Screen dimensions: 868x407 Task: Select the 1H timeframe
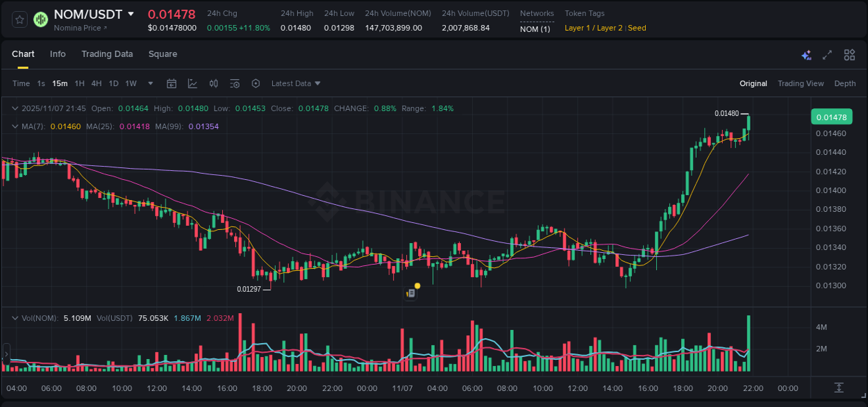tap(79, 83)
